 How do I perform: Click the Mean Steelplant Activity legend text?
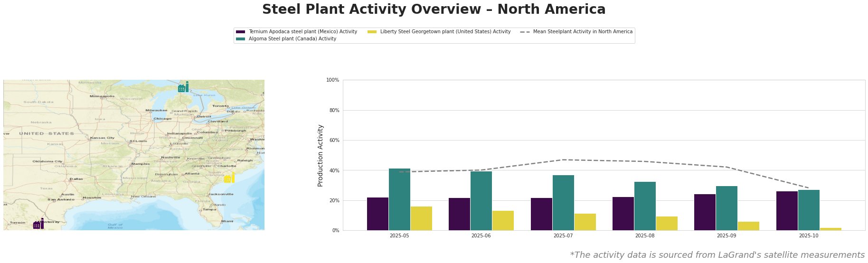click(x=583, y=32)
